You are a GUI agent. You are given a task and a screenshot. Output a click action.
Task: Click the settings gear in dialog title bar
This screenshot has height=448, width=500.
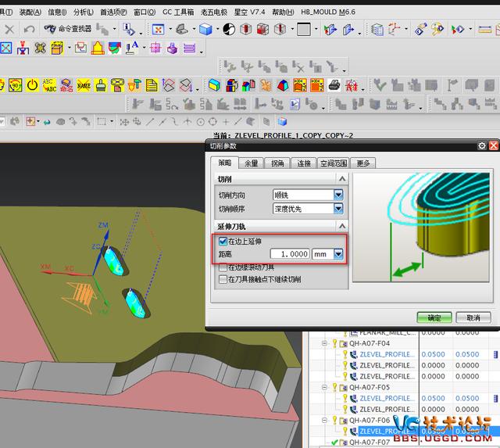coord(482,146)
